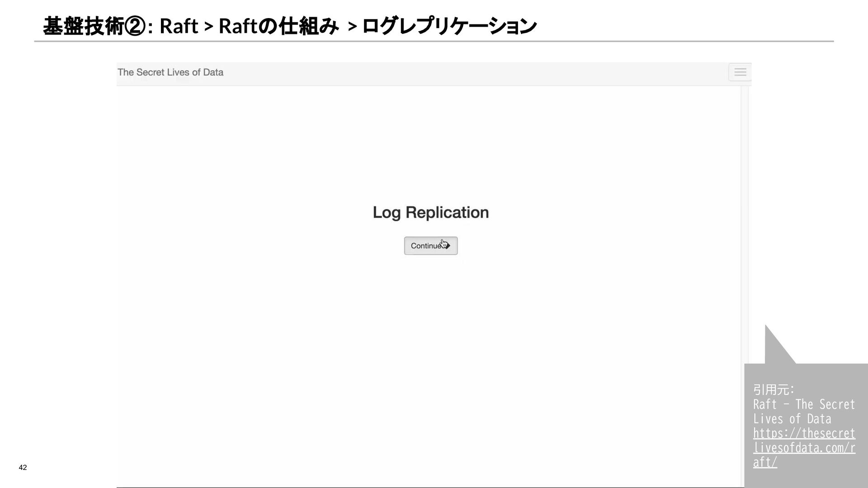Click Raftの仕組み in the breadcrumb title
This screenshot has height=488, width=868.
pyautogui.click(x=278, y=26)
